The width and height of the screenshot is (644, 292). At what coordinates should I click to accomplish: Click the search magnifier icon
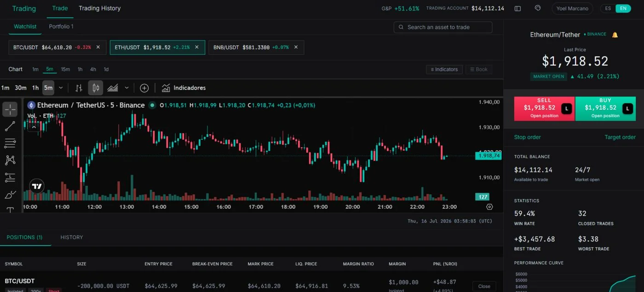click(401, 27)
